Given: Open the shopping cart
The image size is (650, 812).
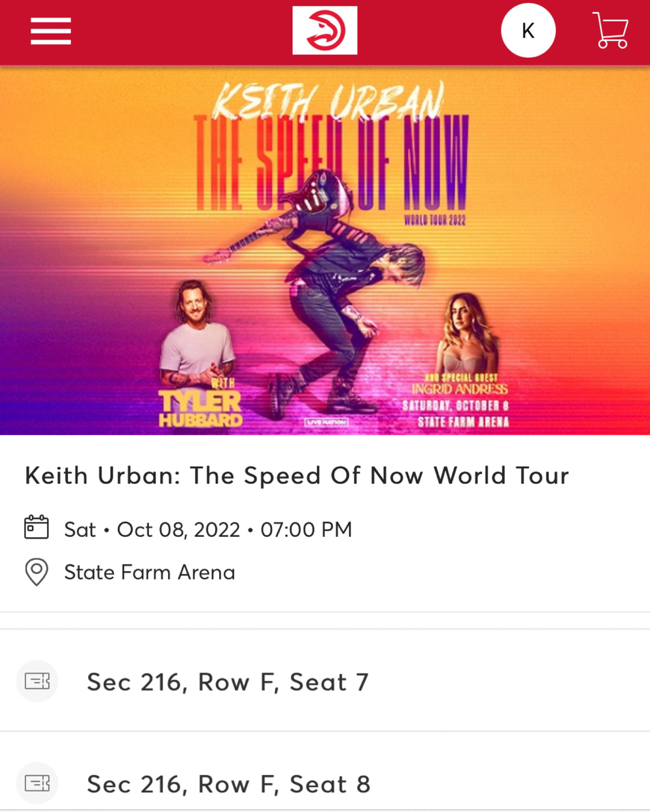Looking at the screenshot, I should [x=611, y=30].
